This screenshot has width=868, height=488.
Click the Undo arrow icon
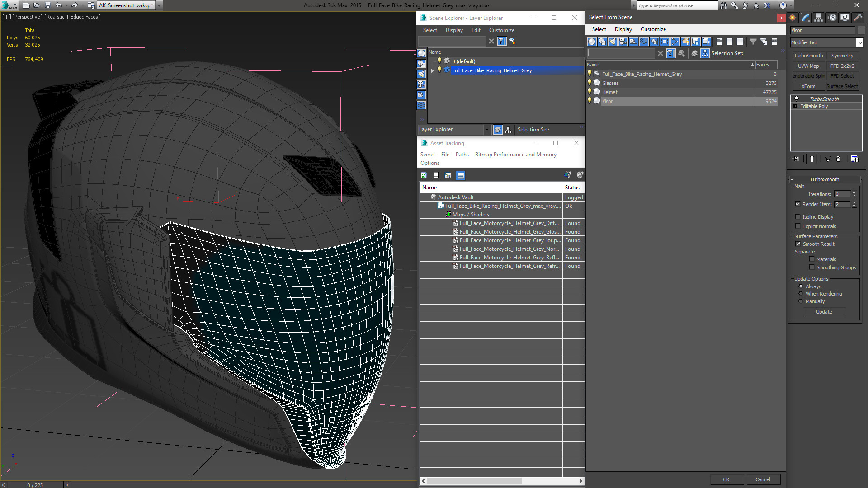[x=58, y=5]
